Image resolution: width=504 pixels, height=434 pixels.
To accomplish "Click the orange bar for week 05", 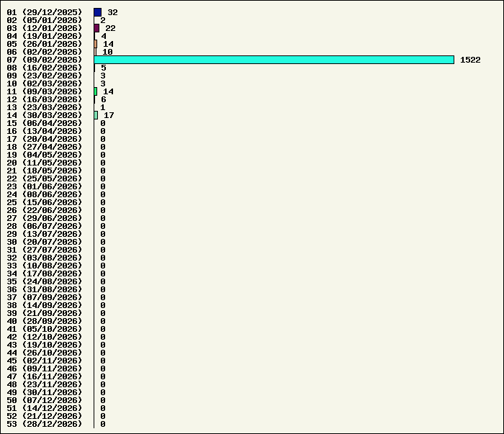I will pos(95,44).
